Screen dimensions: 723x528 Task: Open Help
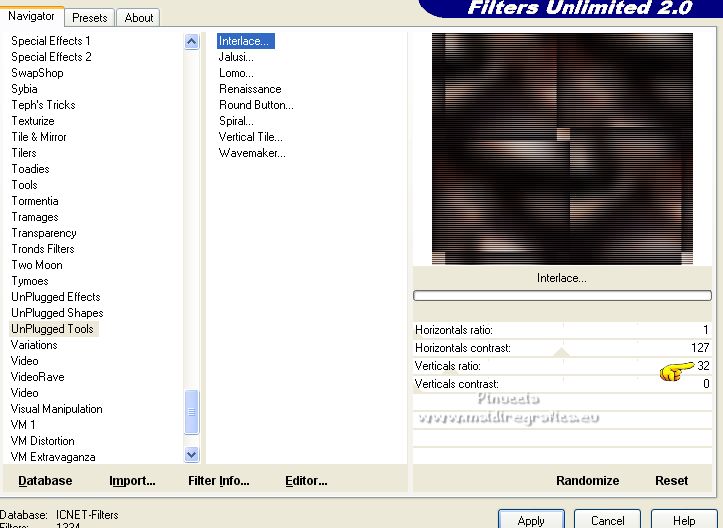[x=684, y=520]
